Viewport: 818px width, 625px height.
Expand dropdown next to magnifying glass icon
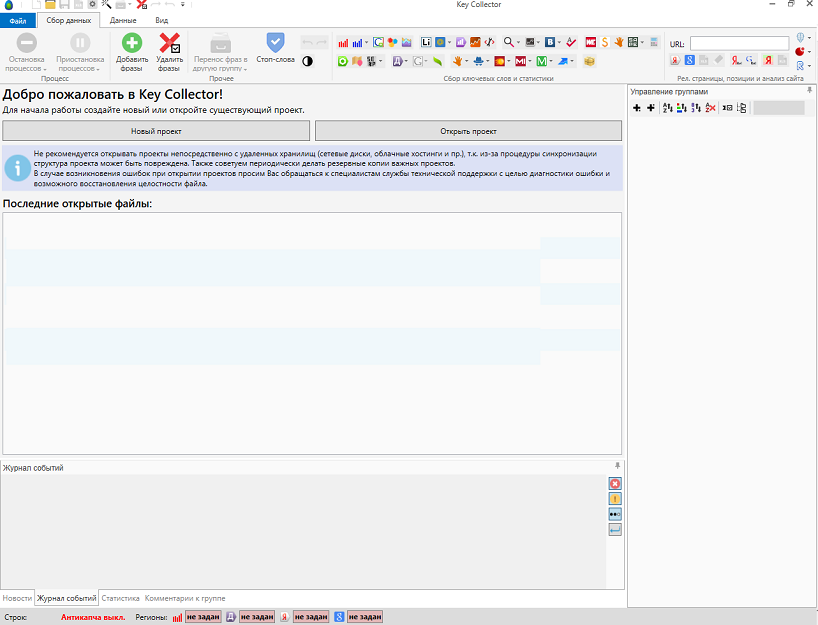click(x=518, y=43)
